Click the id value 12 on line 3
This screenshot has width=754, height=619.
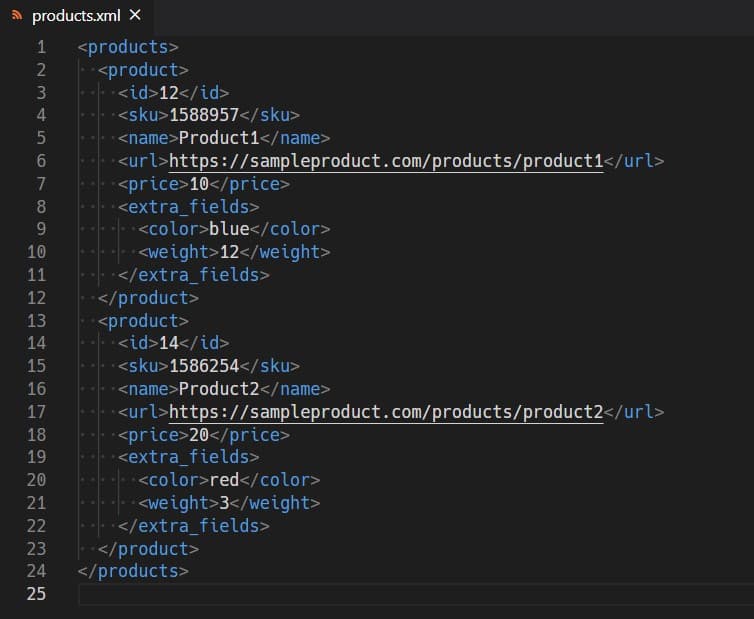(169, 93)
